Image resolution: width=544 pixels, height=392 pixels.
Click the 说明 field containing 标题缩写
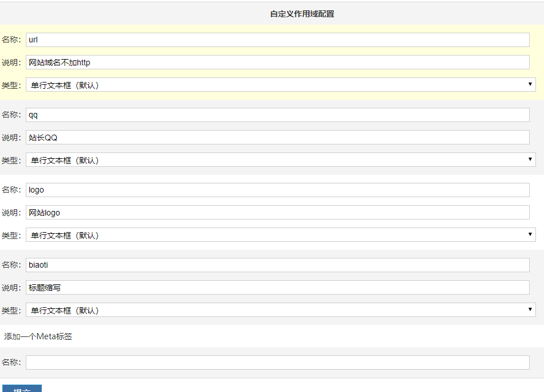tap(229, 287)
